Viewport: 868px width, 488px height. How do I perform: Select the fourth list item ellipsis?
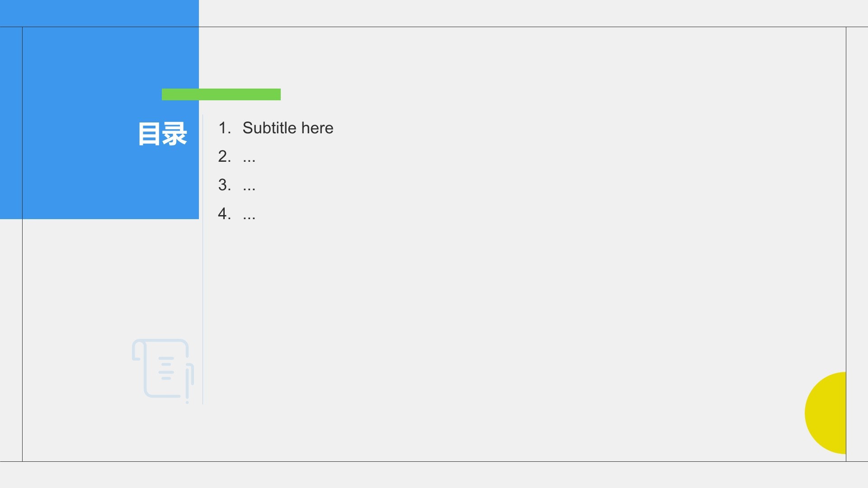pos(249,214)
